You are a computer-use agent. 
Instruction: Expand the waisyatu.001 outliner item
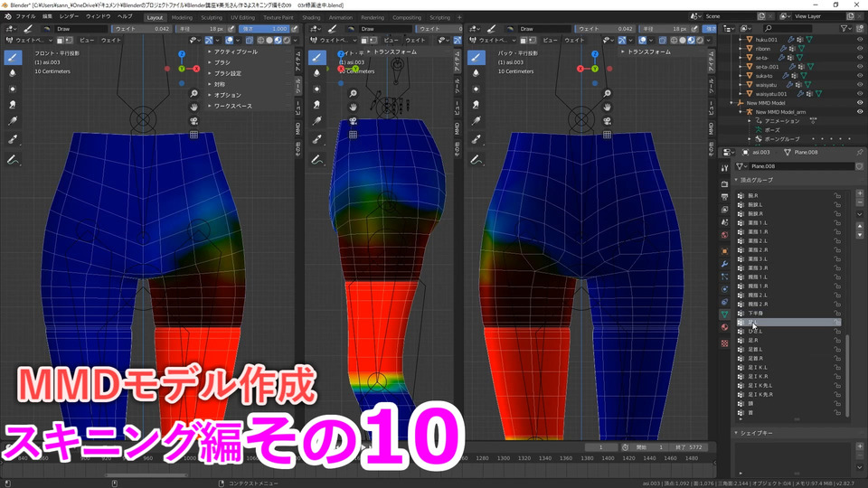(x=741, y=94)
